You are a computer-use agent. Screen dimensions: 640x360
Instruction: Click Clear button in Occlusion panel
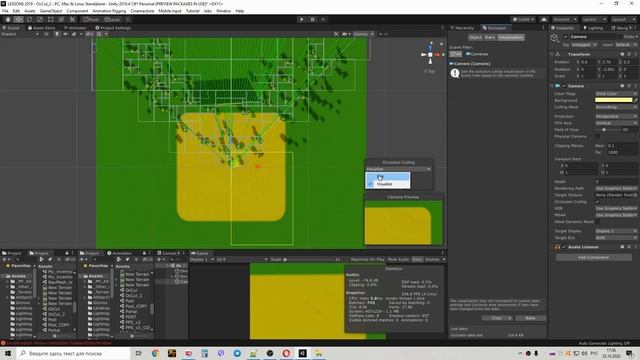(497, 318)
